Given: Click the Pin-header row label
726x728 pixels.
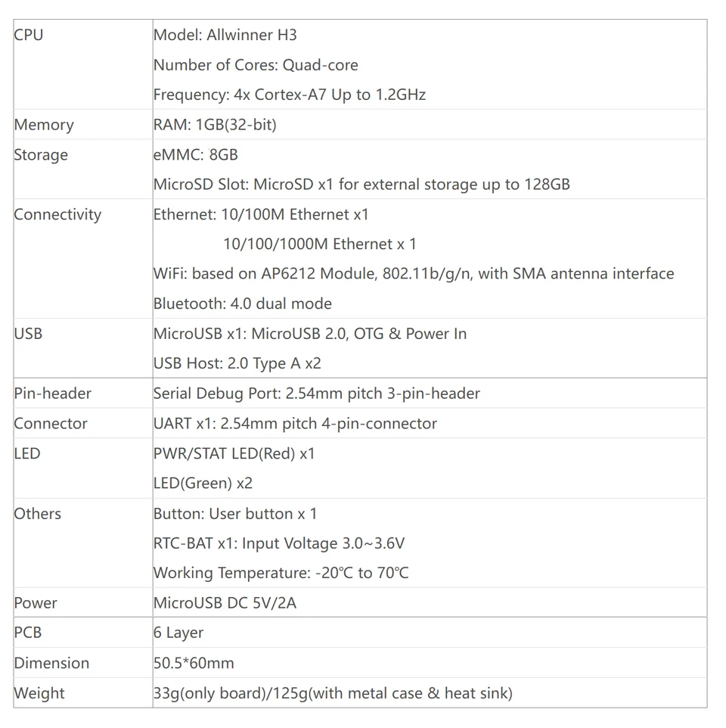Looking at the screenshot, I should [52, 394].
